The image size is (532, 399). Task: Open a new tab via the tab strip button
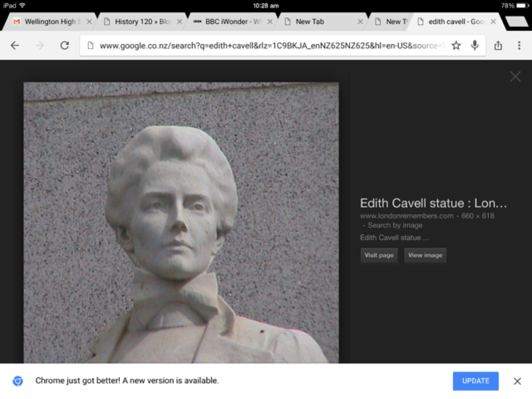point(516,21)
